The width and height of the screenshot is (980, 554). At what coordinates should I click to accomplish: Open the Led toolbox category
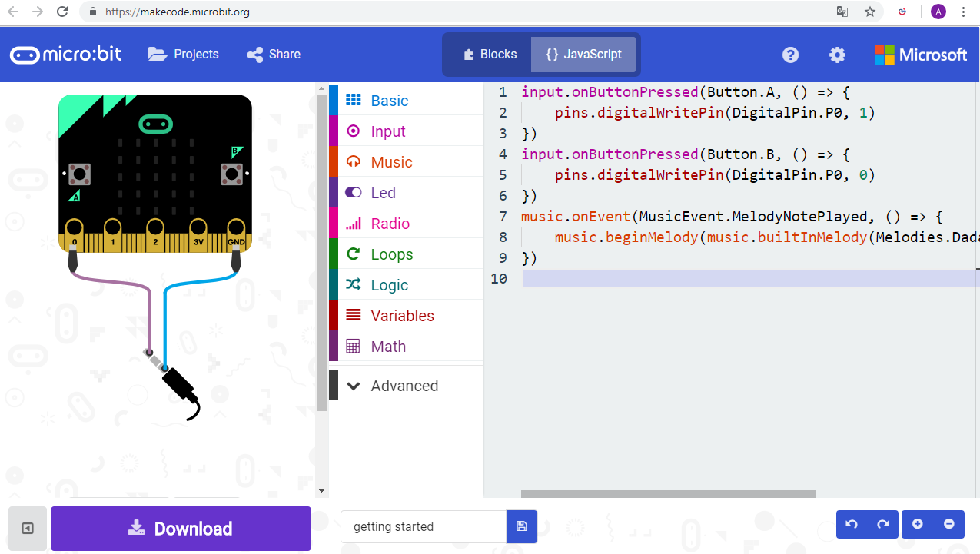point(406,192)
